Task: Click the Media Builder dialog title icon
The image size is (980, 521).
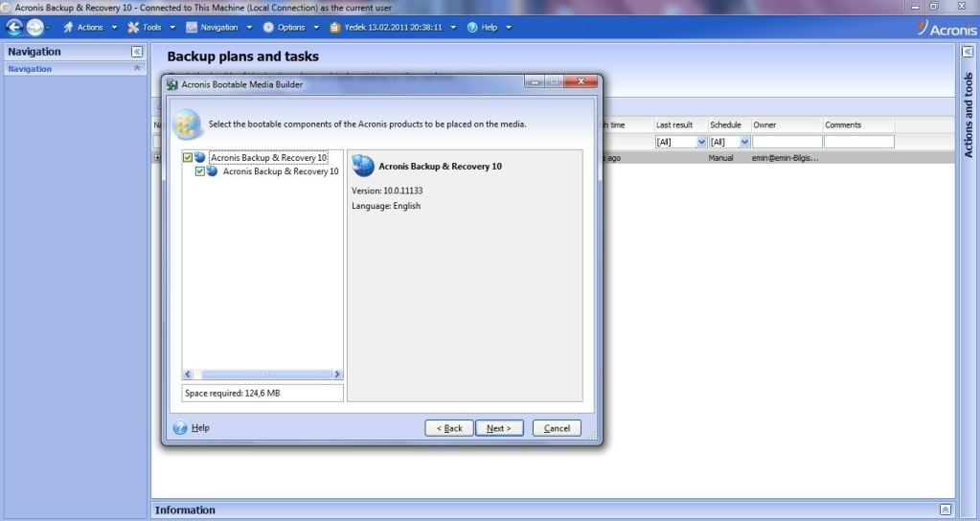Action: click(171, 84)
